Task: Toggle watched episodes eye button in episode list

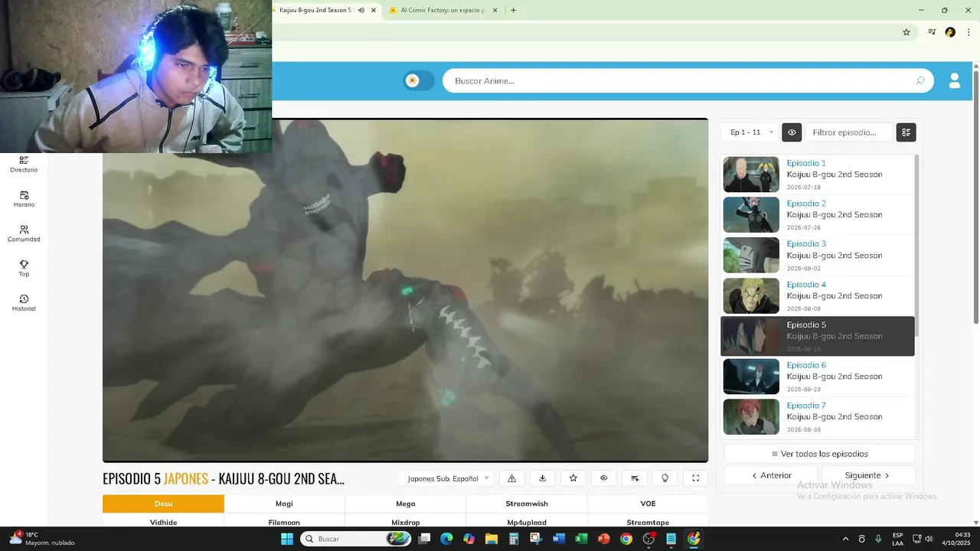Action: tap(791, 132)
